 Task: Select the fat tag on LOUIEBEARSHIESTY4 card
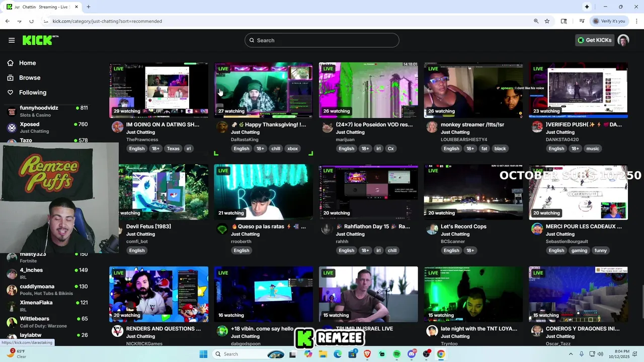(484, 148)
